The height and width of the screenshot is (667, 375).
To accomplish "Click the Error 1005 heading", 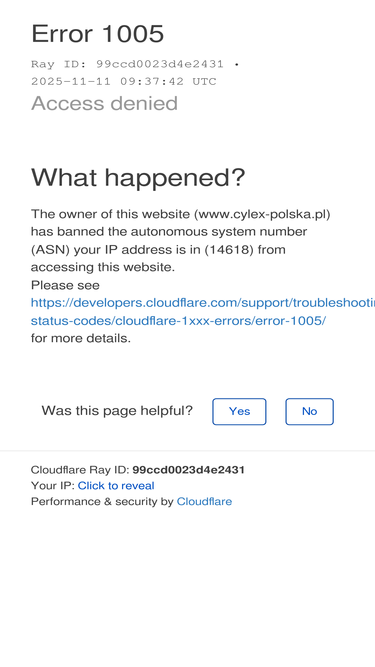I will point(97,34).
